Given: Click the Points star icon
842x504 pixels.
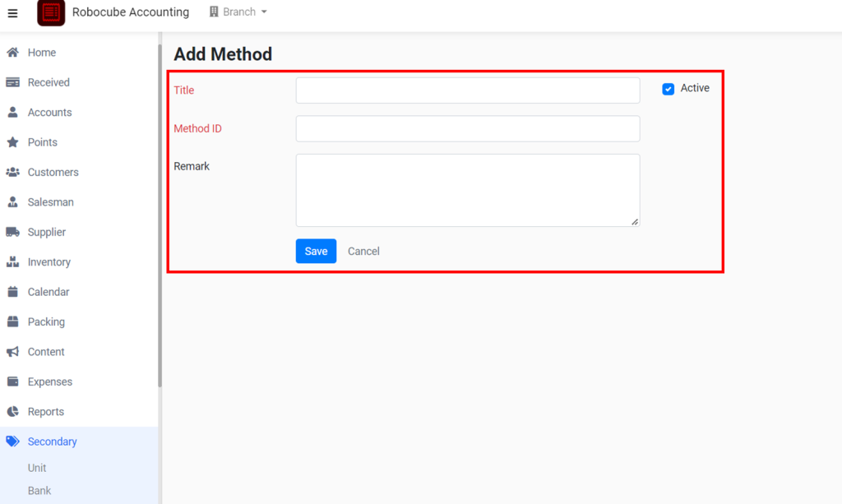Looking at the screenshot, I should (x=12, y=142).
